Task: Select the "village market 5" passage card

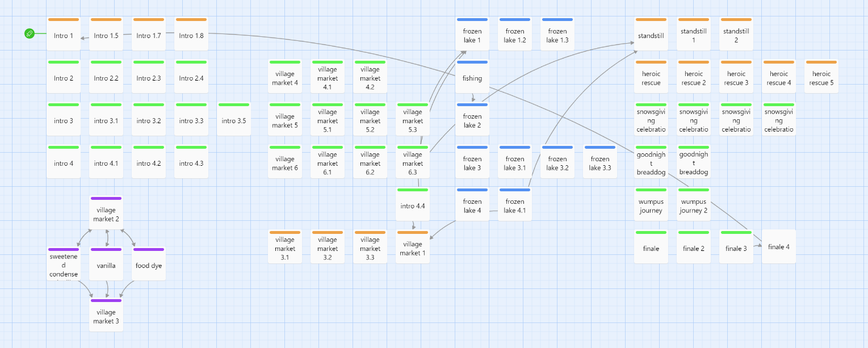Action: tap(285, 119)
